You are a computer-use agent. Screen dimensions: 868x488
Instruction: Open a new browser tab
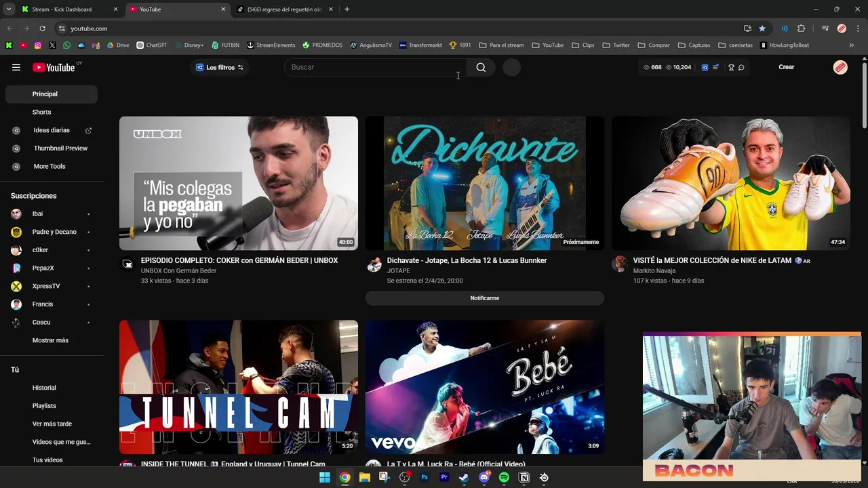pyautogui.click(x=347, y=9)
